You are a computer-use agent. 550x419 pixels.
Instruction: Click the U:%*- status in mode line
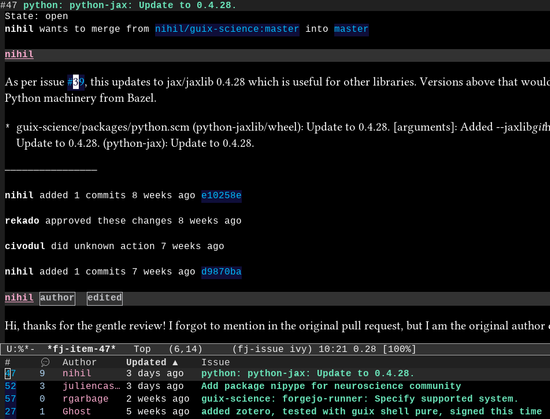coord(21,349)
